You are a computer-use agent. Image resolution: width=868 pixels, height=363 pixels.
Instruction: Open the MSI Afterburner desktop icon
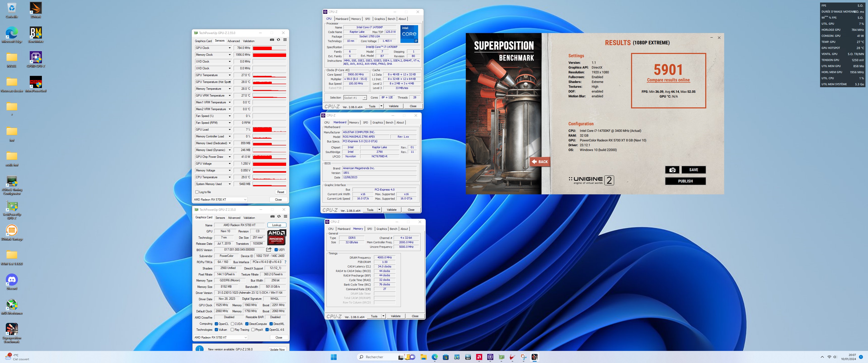coord(12,307)
